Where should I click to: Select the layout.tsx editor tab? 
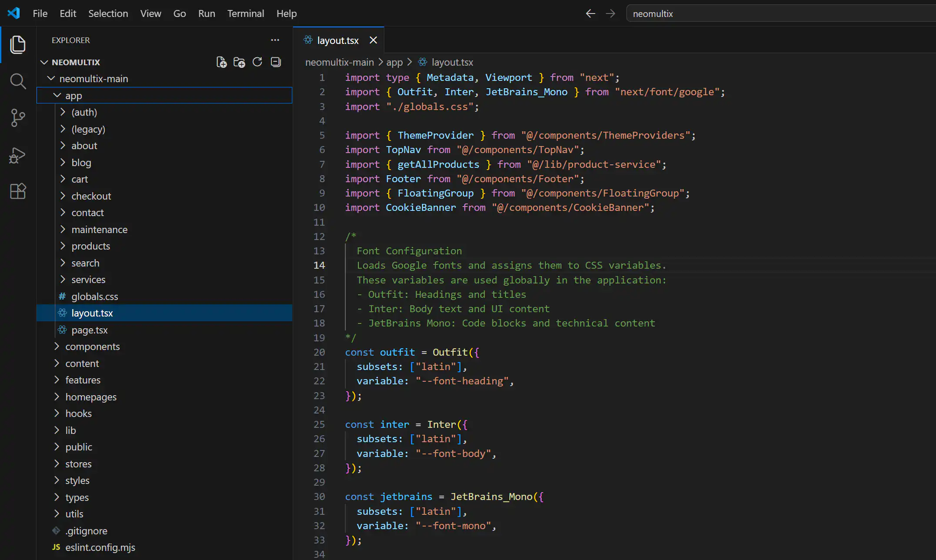338,40
